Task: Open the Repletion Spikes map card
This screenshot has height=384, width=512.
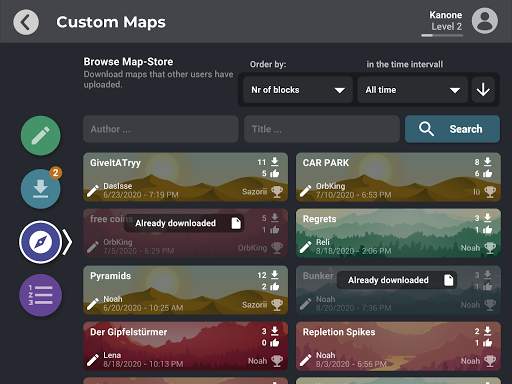Action: tap(398, 346)
